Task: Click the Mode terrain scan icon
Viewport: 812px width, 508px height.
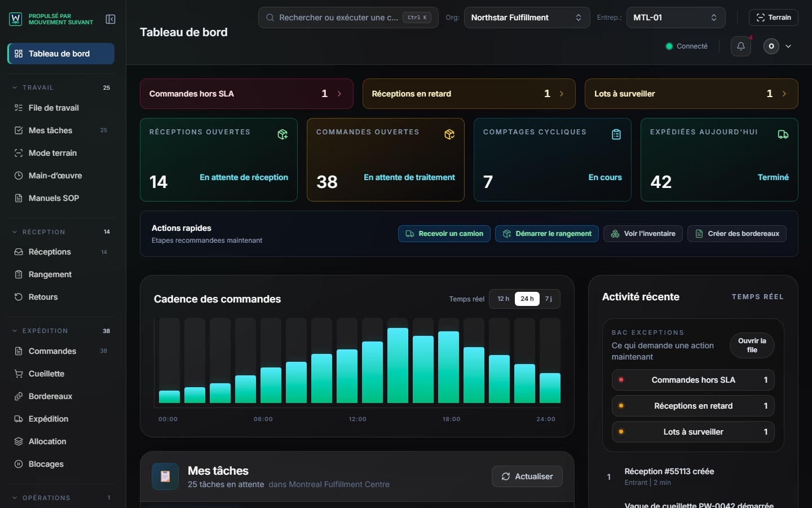Action: (x=19, y=153)
